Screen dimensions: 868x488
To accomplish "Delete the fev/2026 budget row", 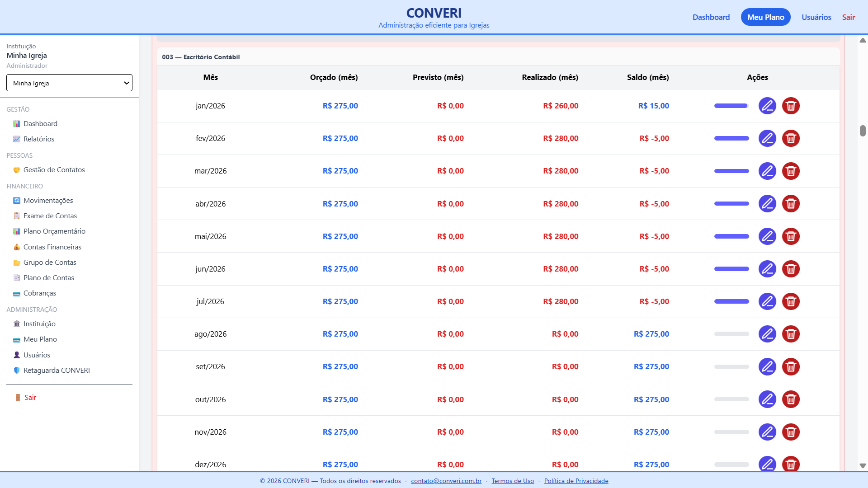I will coord(791,138).
